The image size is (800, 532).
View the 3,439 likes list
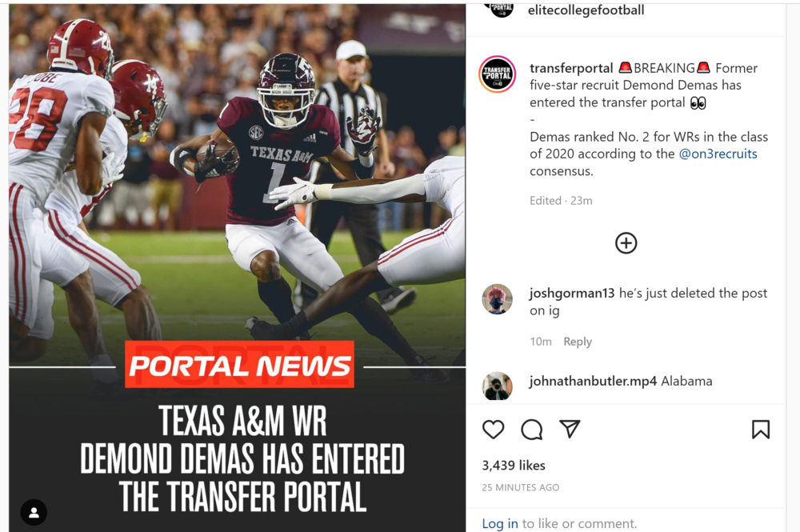(x=514, y=465)
